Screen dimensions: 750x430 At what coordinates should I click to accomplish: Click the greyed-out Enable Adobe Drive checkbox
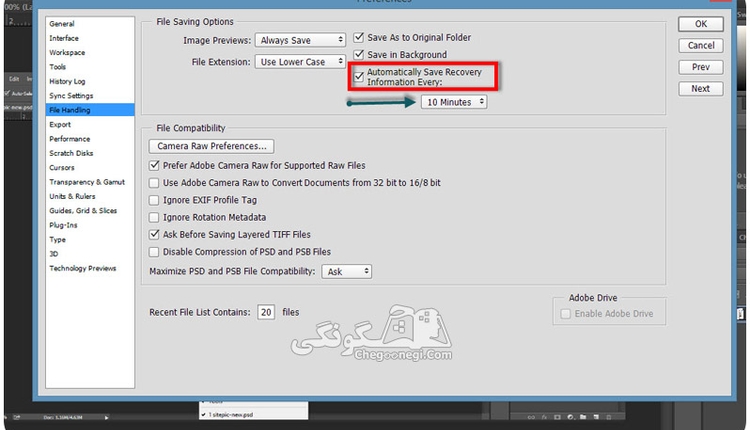(x=566, y=314)
